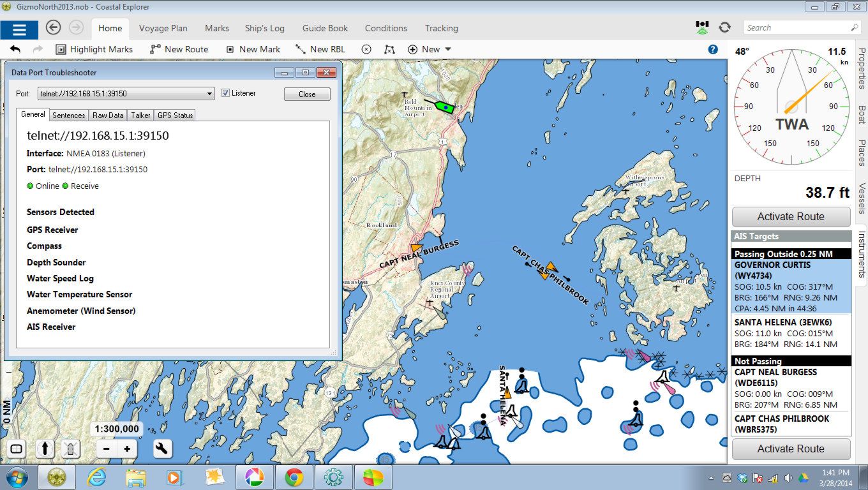Start a New Route
868x490 pixels.
(179, 49)
